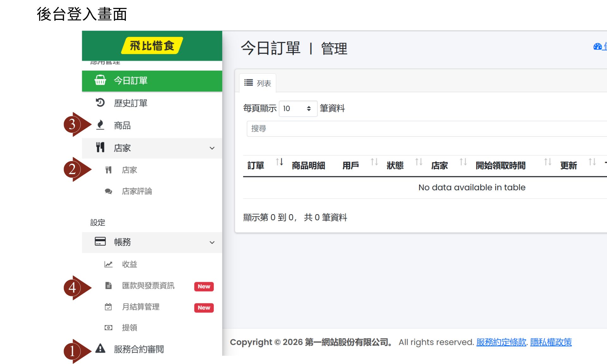Click the 搜尋 search field
Viewport: 607px width, 364px height.
427,129
